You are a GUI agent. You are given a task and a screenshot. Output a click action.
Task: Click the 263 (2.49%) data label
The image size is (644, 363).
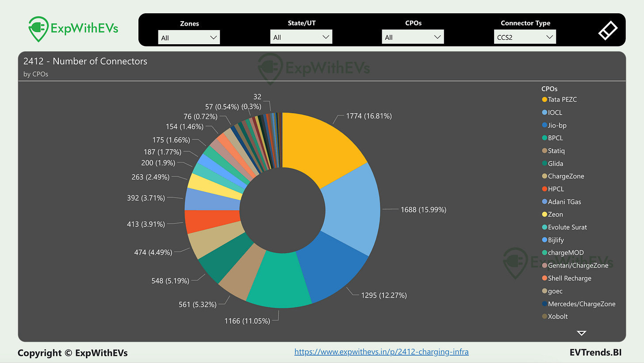pyautogui.click(x=150, y=177)
